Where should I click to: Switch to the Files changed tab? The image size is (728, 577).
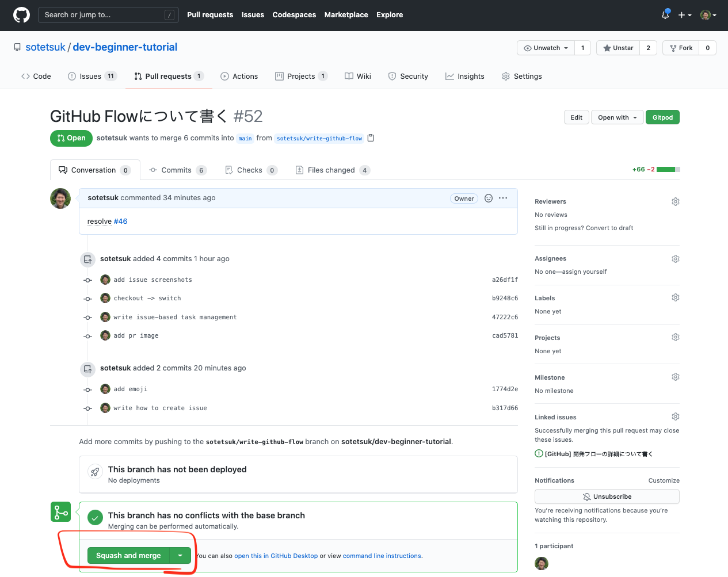click(332, 170)
